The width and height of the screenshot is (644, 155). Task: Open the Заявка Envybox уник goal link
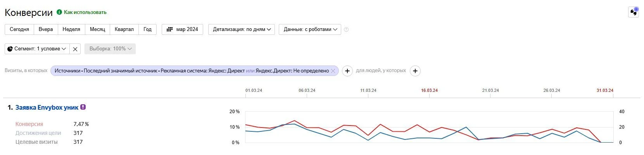pos(47,107)
